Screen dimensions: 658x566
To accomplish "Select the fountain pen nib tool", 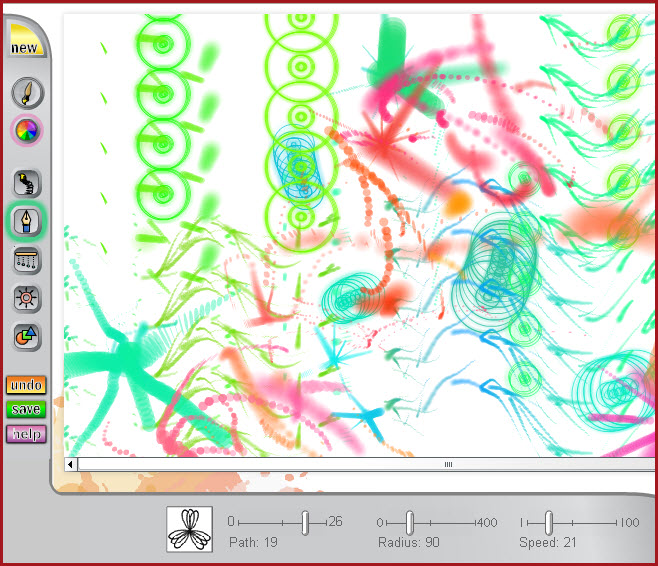I will click(26, 221).
